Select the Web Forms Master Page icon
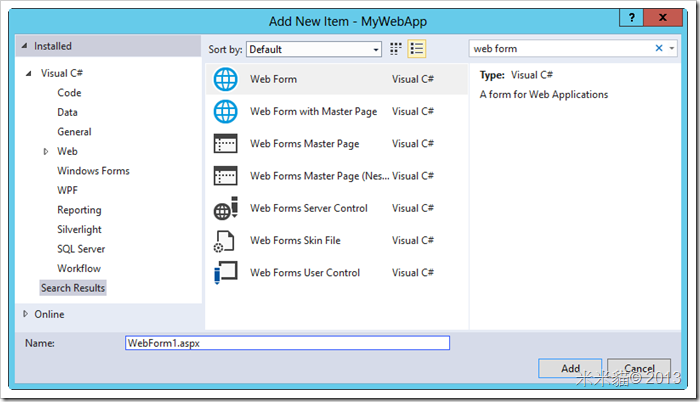Viewport: 700px width, 402px height. click(225, 144)
